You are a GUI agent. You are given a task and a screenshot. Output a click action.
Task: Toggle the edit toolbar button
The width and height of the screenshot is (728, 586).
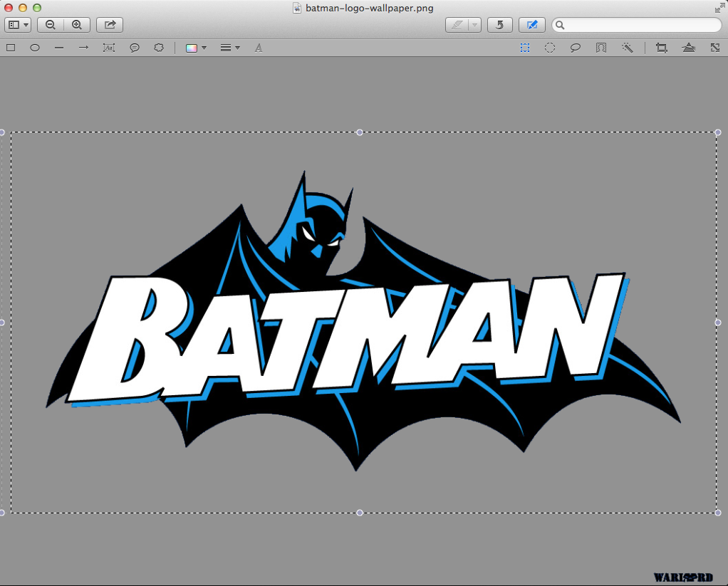pyautogui.click(x=532, y=25)
